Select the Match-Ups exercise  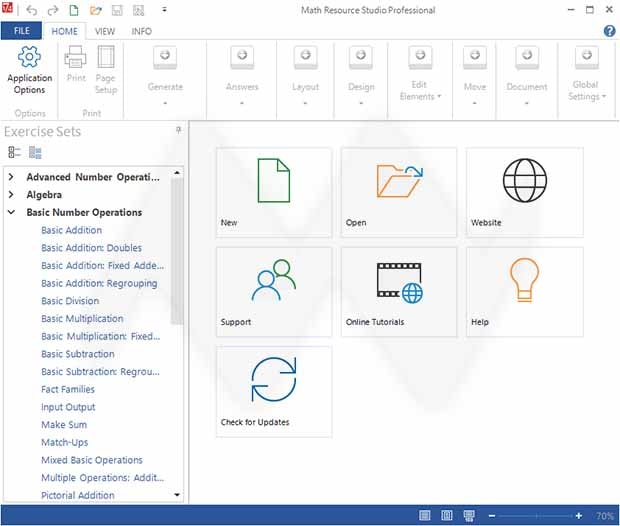pyautogui.click(x=64, y=443)
